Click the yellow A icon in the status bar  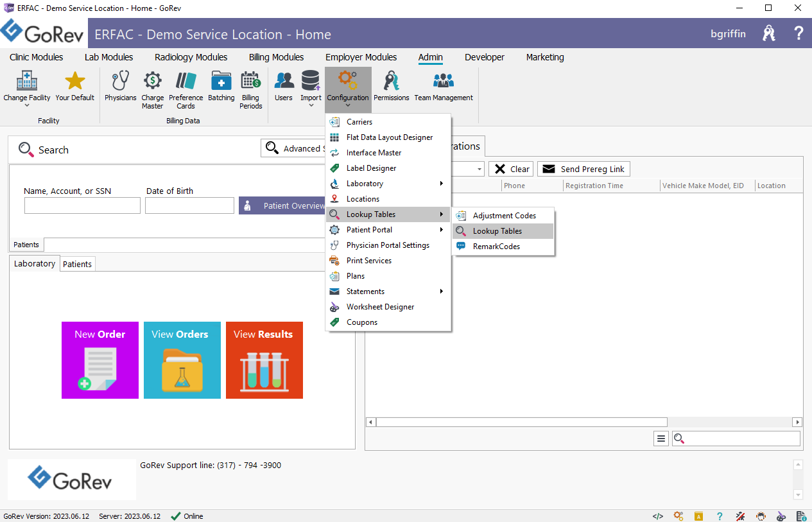698,516
